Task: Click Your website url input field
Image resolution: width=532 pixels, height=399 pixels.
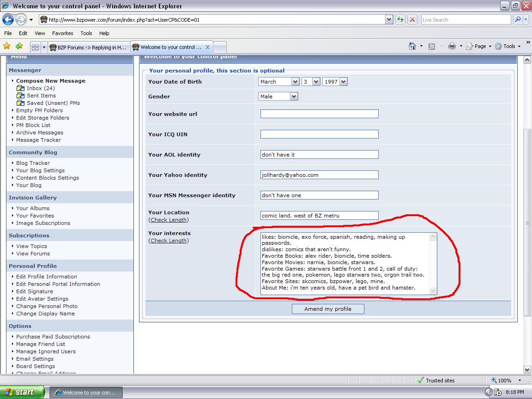Action: tap(319, 114)
